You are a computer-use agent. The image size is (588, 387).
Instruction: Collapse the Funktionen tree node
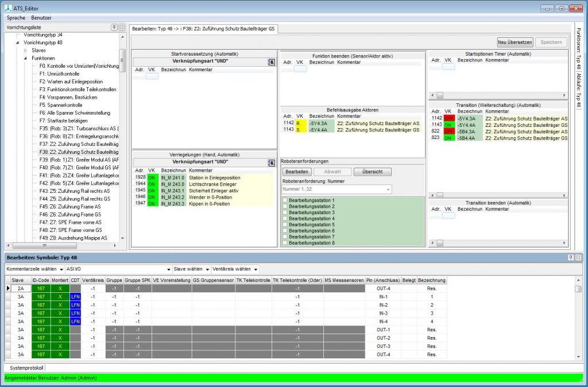pos(25,58)
